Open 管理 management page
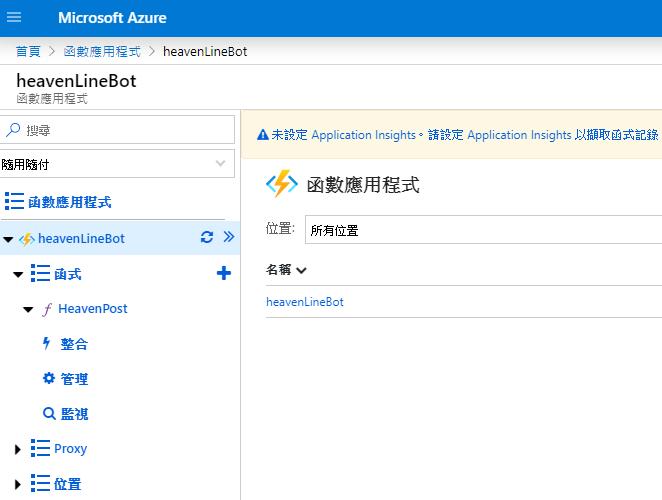The image size is (662, 500). 74,379
